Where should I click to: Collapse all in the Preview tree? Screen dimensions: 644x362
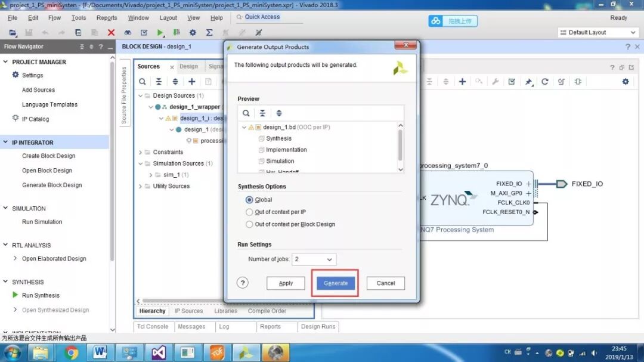[262, 113]
